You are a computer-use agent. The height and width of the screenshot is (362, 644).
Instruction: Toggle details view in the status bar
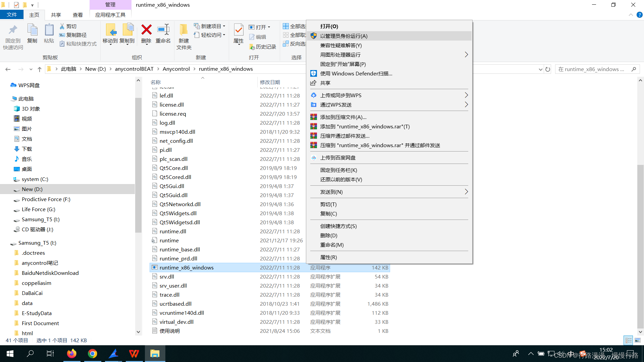[628, 340]
